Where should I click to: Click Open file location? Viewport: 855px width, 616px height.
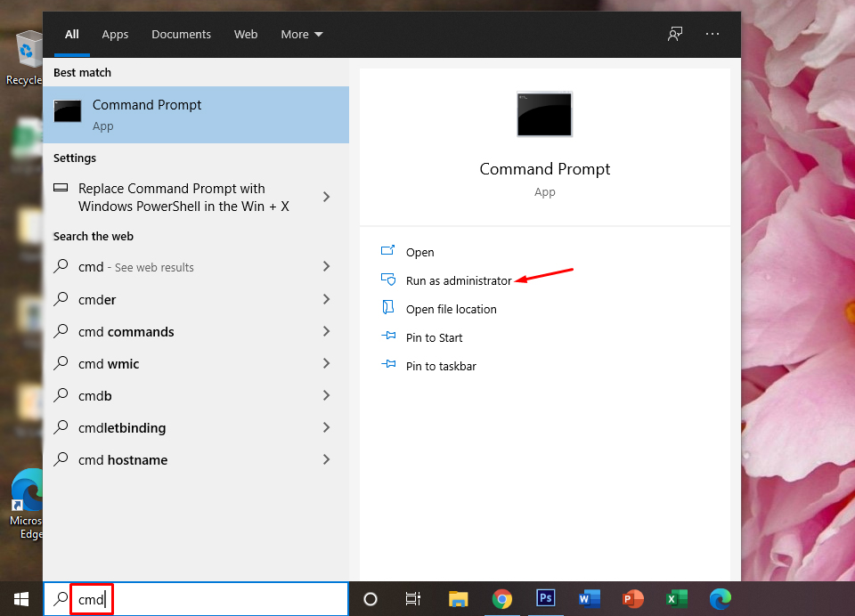pyautogui.click(x=451, y=309)
